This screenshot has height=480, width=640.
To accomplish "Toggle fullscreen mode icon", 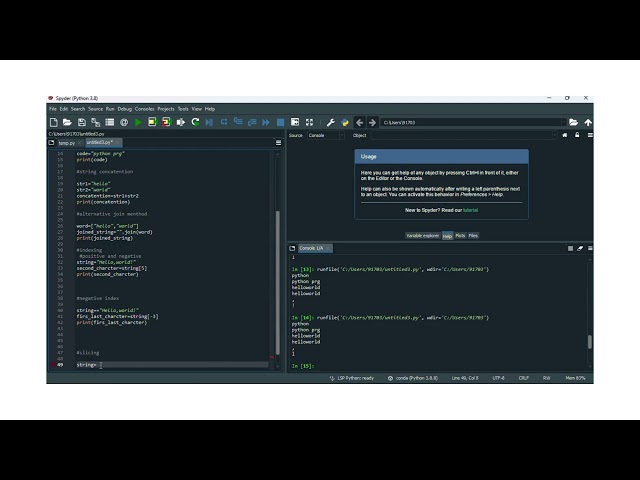I will 309,122.
